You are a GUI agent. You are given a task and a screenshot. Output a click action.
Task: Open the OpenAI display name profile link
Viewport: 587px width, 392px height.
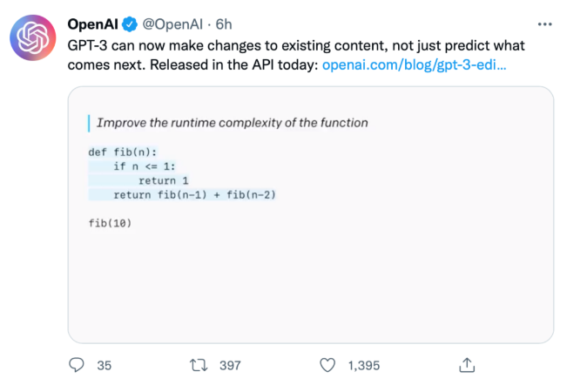point(92,24)
